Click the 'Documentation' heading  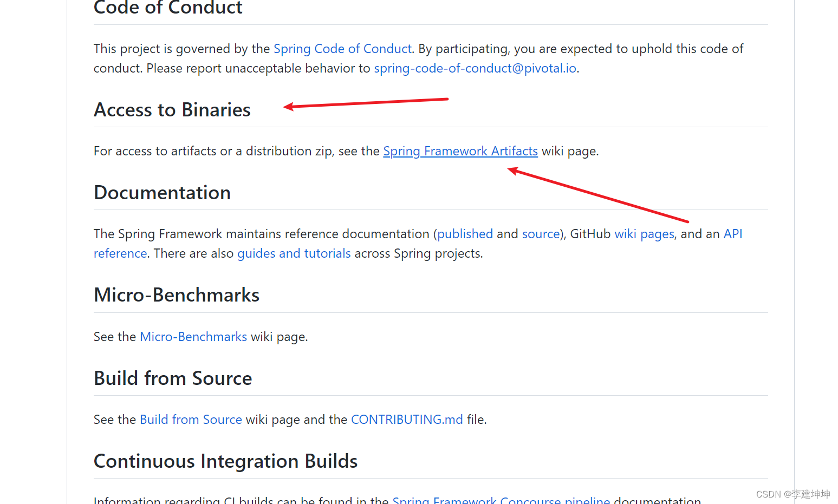163,193
